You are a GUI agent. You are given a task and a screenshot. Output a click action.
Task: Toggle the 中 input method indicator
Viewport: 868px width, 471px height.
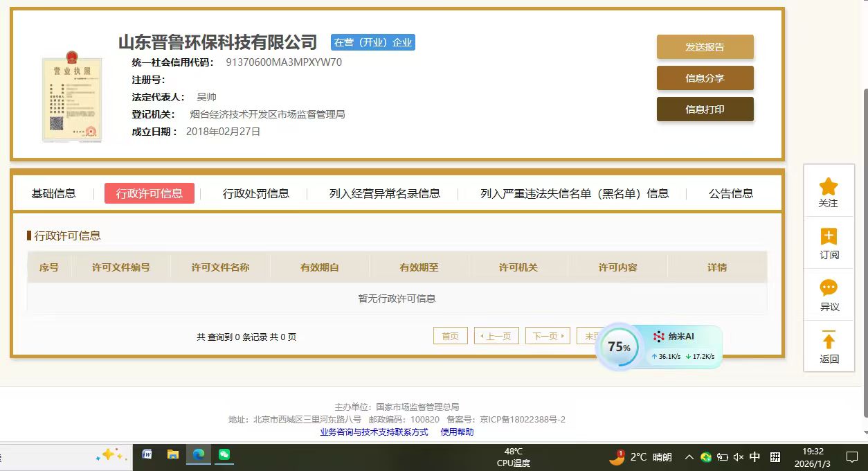[x=755, y=457]
